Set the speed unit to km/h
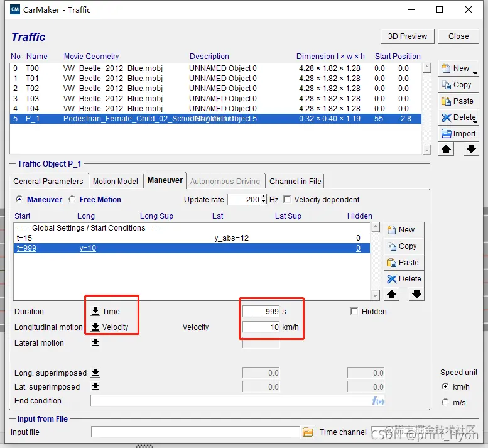The width and height of the screenshot is (488, 448). (445, 386)
